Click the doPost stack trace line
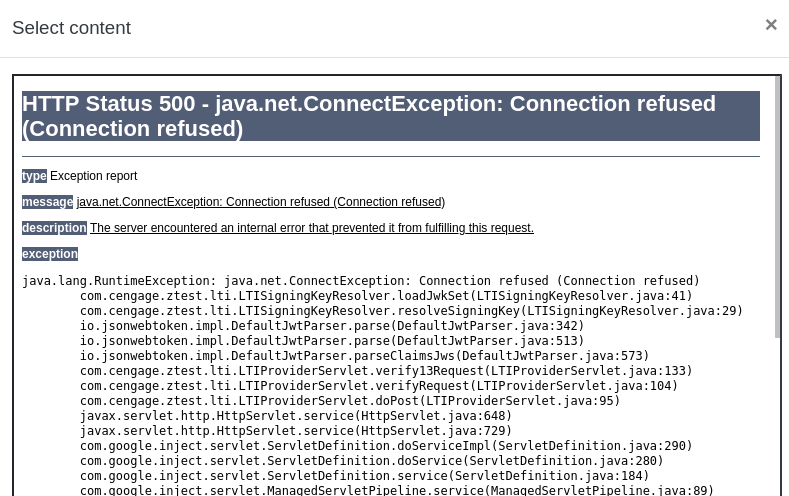 click(x=350, y=401)
